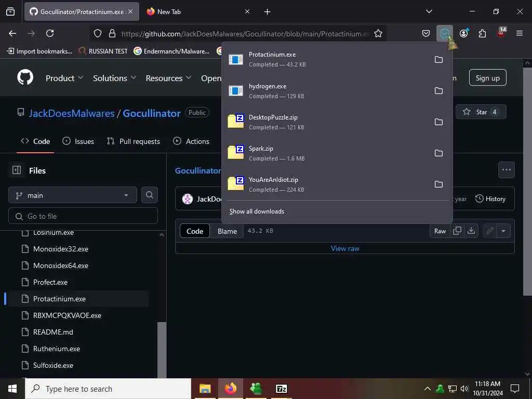Expand the Solutions menu

tap(115, 78)
